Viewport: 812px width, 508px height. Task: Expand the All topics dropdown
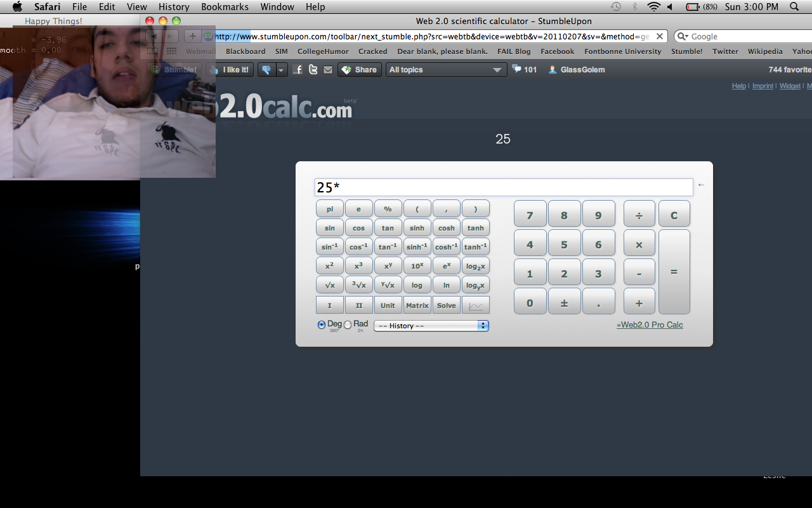click(x=446, y=70)
